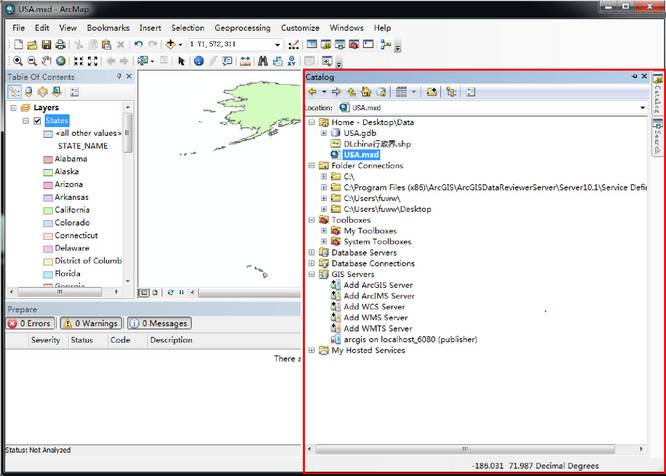Activate the Identify tool
666x476 pixels.
[x=198, y=61]
